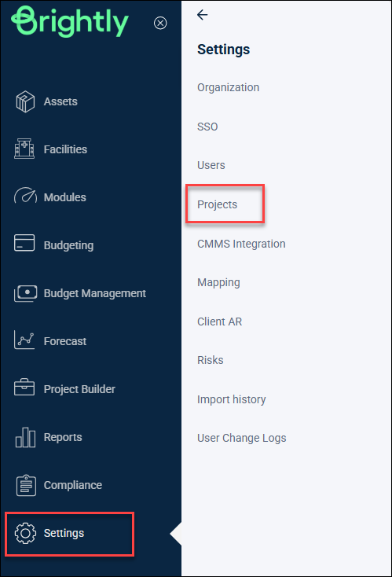The height and width of the screenshot is (577, 392).
Task: Select SSO in Settings list
Action: (207, 127)
